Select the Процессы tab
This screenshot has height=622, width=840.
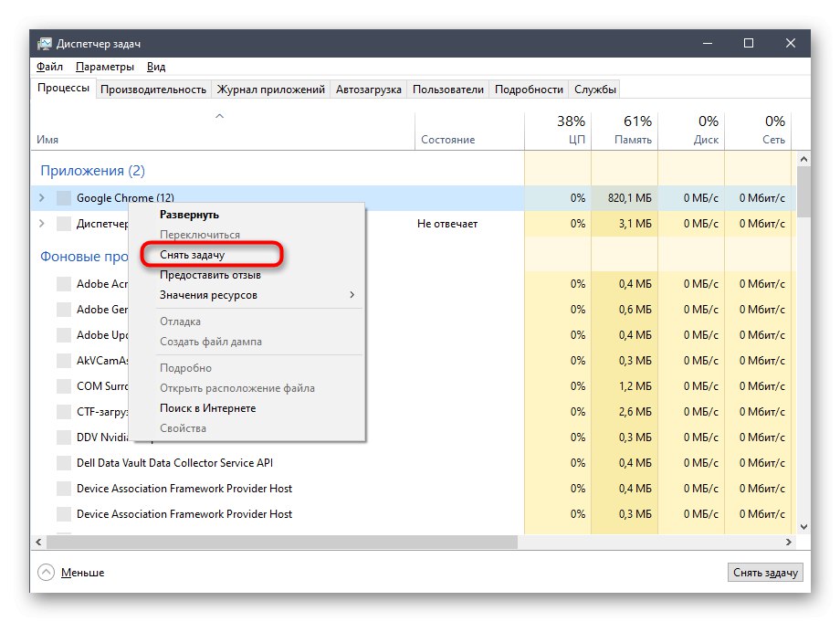tap(63, 88)
